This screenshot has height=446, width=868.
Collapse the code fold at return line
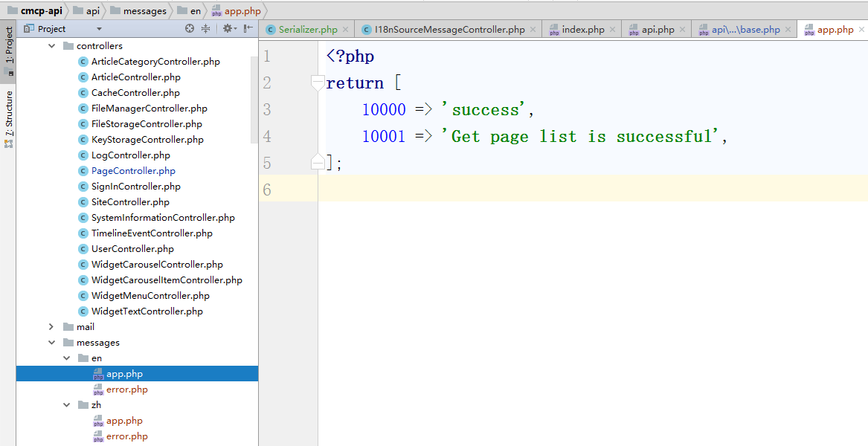318,83
